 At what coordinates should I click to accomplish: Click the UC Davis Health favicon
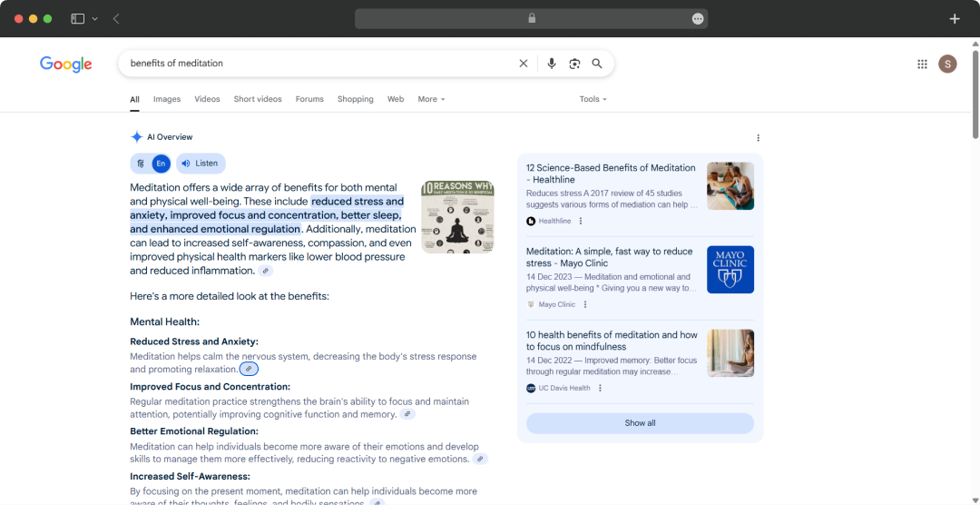531,388
